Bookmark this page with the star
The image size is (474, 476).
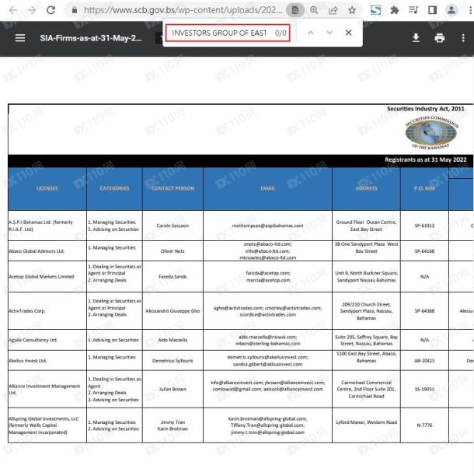point(352,10)
